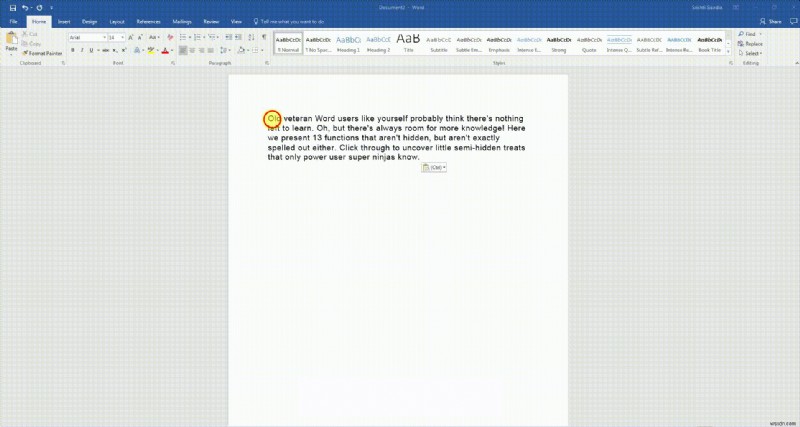This screenshot has height=427, width=800.
Task: Click Tell me what you want to do
Action: [289, 21]
